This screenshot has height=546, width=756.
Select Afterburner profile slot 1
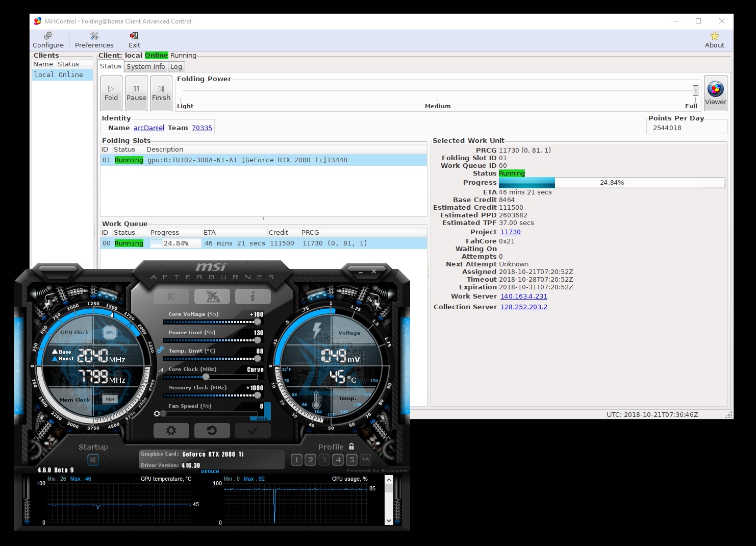[x=297, y=460]
